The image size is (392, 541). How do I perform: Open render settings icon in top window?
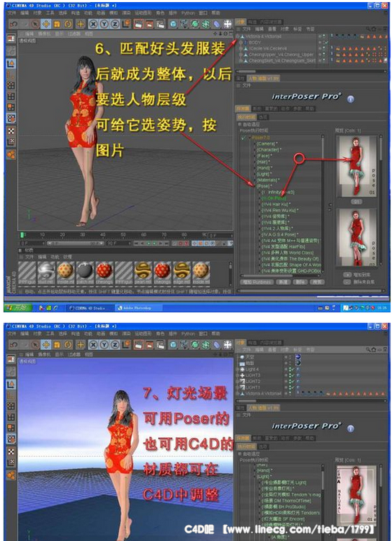pos(160,24)
